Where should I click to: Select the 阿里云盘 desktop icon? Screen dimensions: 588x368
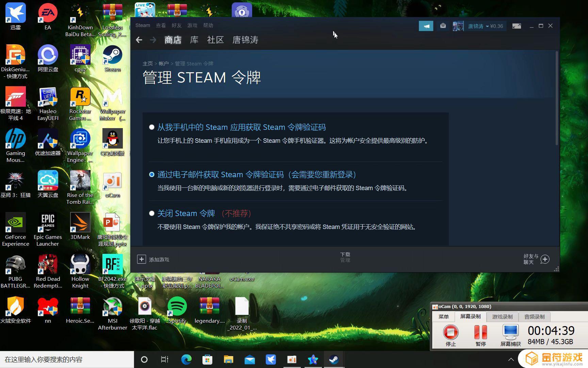coord(48,58)
